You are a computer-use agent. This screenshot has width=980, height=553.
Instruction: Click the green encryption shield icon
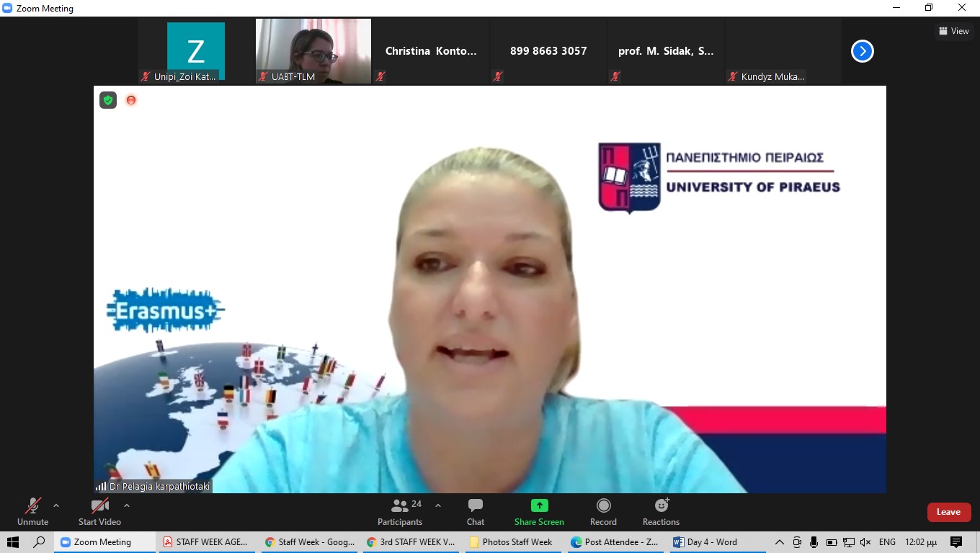[x=108, y=100]
